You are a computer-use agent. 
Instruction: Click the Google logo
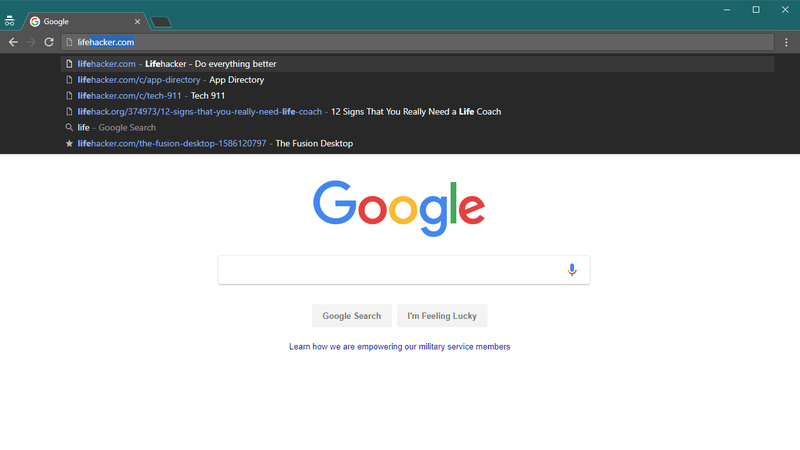399,208
